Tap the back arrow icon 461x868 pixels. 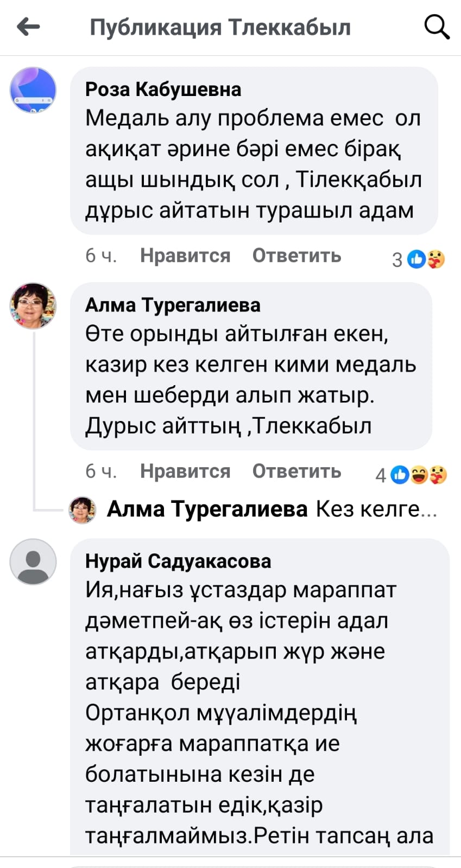pyautogui.click(x=29, y=26)
